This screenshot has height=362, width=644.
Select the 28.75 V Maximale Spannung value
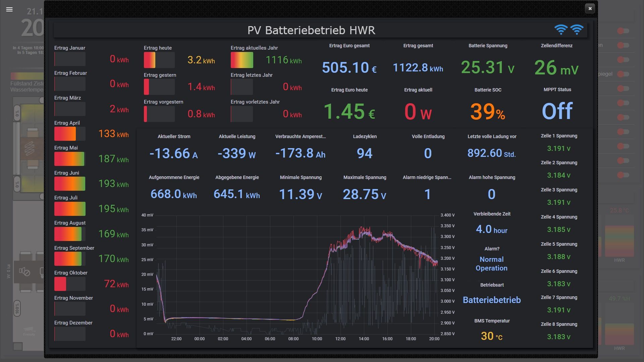coord(365,195)
